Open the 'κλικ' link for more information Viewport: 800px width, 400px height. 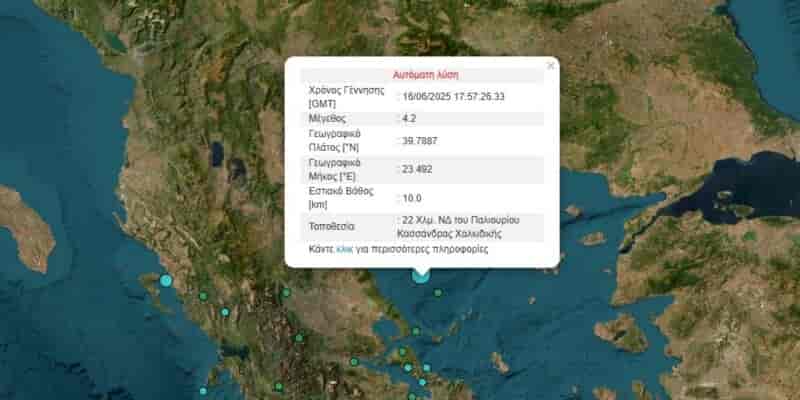346,249
